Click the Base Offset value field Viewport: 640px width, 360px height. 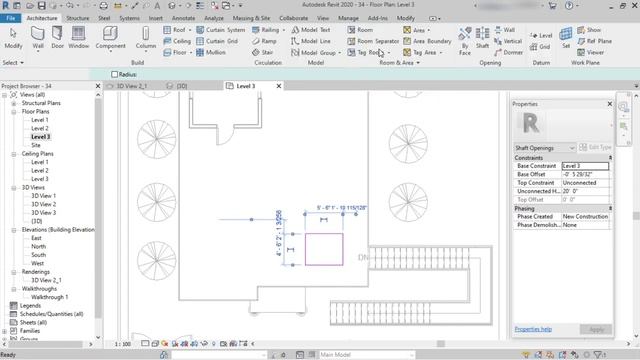tap(585, 175)
